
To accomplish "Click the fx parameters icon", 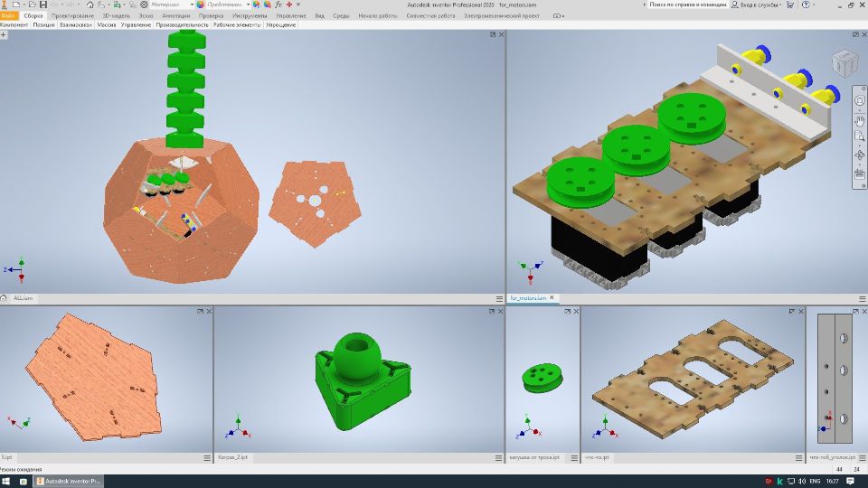I will click(278, 5).
